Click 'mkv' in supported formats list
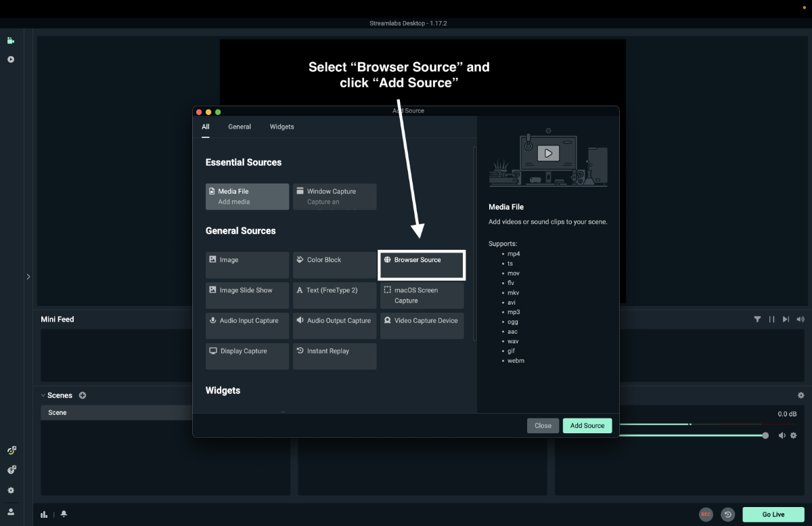This screenshot has width=812, height=526. [x=514, y=292]
